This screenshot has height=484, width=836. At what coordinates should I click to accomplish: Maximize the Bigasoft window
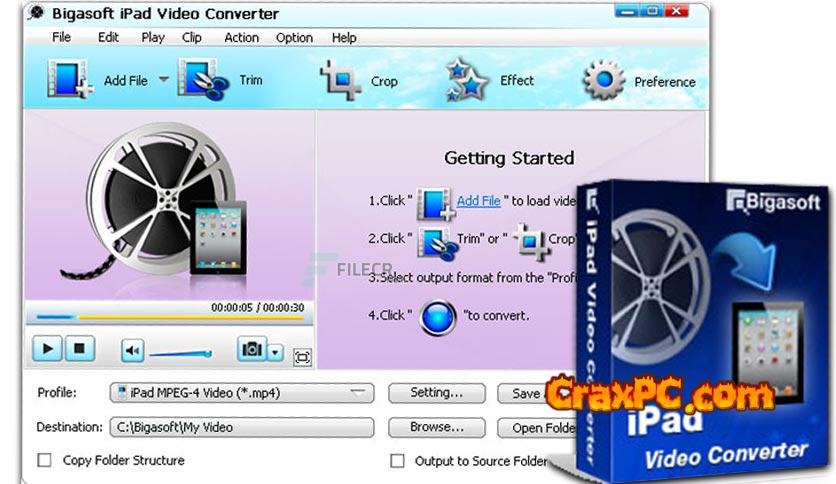pyautogui.click(x=652, y=11)
